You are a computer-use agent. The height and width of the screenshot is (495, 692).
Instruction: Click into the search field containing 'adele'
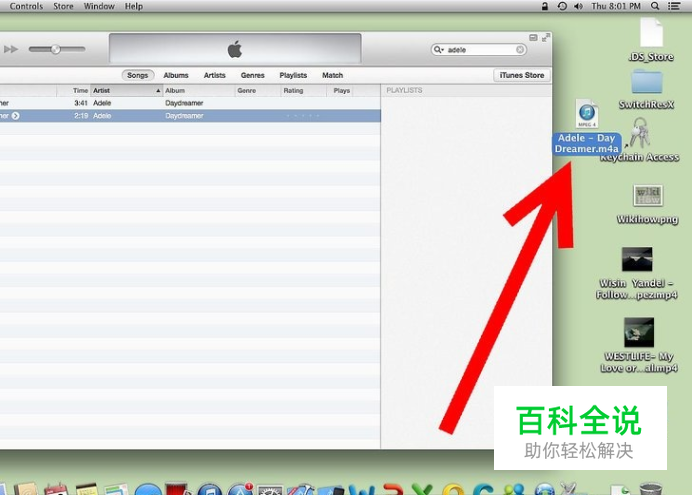tap(480, 49)
